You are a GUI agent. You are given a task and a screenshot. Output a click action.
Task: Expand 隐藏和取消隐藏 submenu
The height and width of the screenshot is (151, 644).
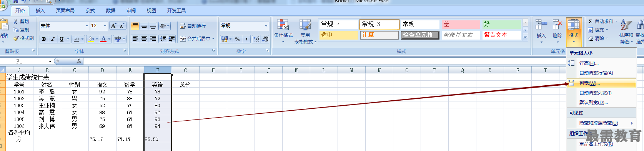point(602,123)
